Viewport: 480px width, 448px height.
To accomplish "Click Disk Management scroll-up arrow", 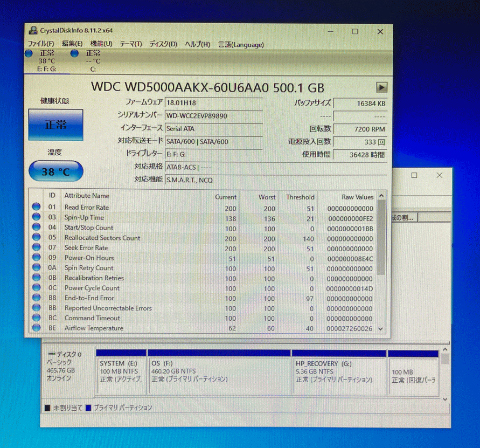I will pos(445,350).
